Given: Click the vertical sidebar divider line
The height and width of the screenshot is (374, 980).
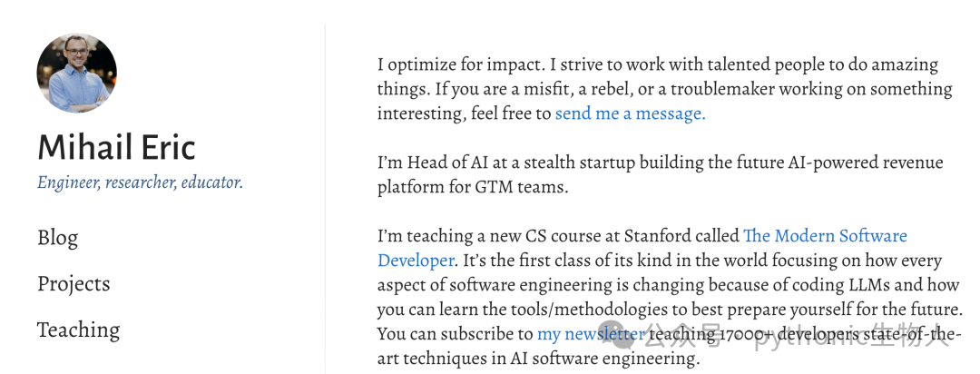Looking at the screenshot, I should (325, 199).
